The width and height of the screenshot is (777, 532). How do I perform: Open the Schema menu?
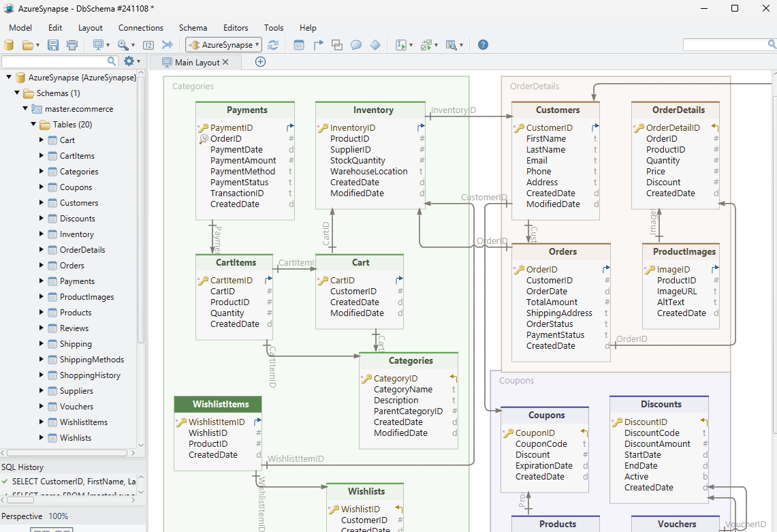coord(193,28)
